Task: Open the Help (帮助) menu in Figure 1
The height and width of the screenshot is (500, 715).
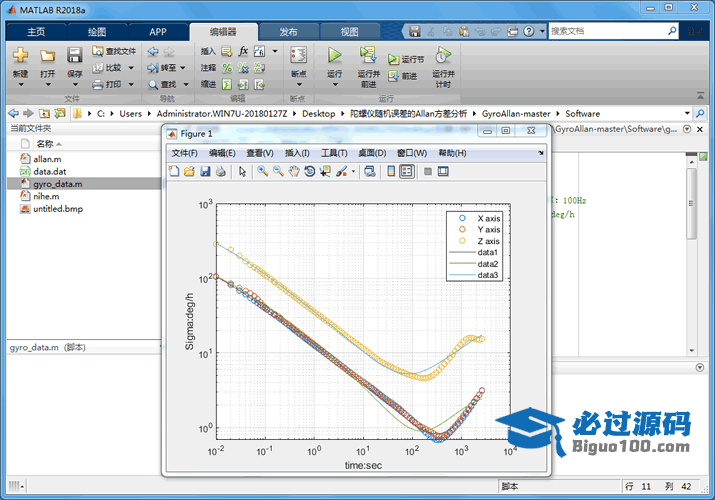Action: pyautogui.click(x=452, y=153)
